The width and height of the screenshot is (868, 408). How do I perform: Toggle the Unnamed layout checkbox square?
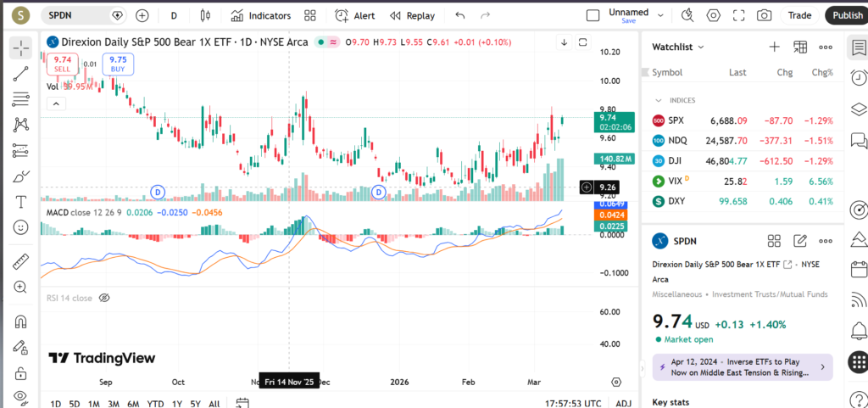click(593, 15)
